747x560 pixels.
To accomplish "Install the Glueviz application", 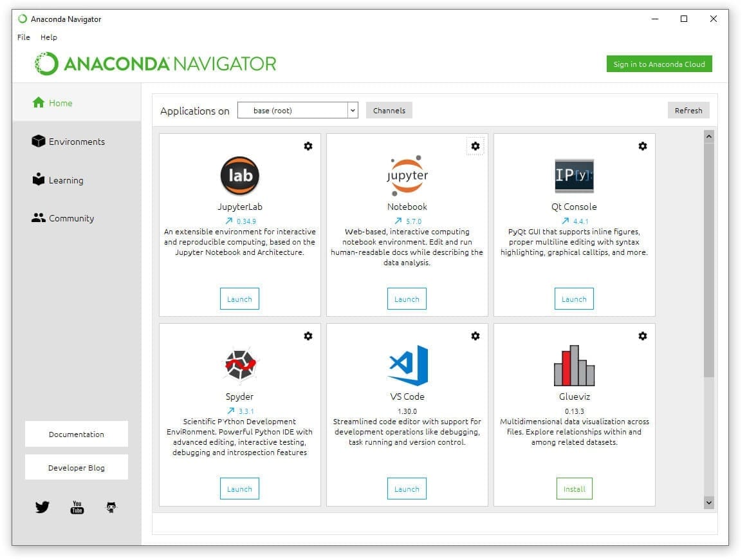I will (574, 489).
